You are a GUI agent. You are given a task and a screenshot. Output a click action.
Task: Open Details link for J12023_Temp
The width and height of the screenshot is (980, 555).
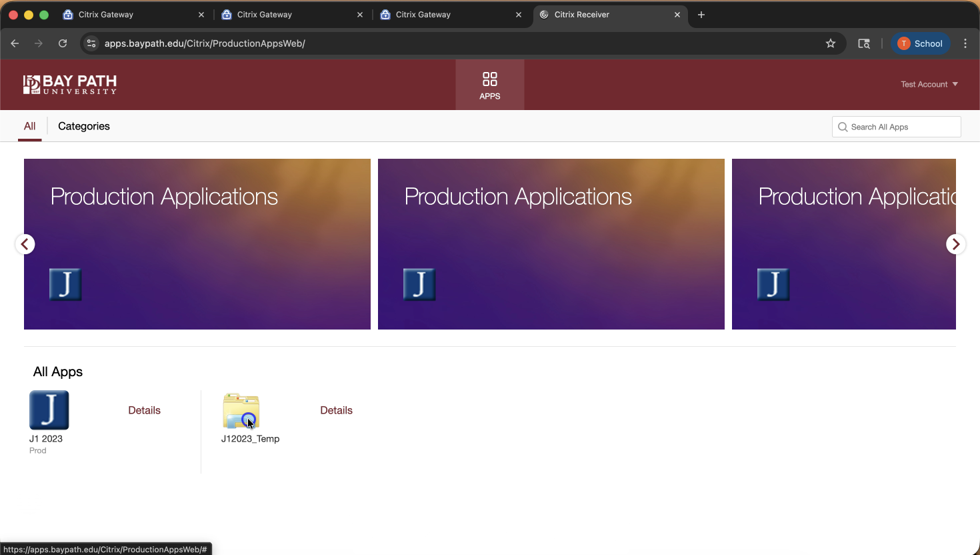tap(336, 410)
